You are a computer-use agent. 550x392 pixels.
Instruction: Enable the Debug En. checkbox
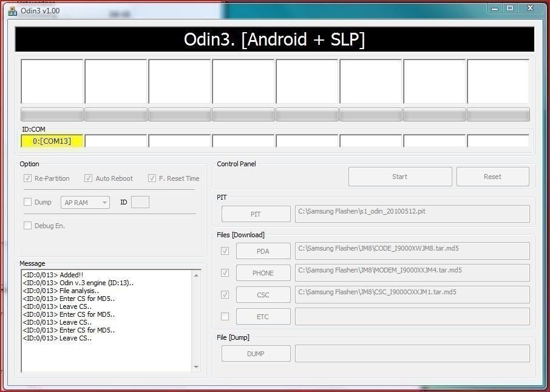point(27,226)
